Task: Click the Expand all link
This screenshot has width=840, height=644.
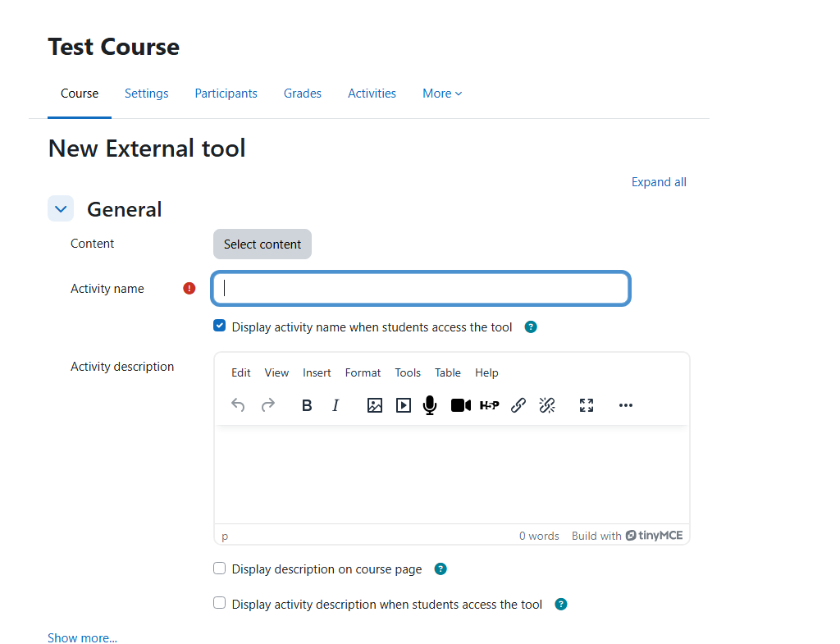Action: click(x=659, y=182)
